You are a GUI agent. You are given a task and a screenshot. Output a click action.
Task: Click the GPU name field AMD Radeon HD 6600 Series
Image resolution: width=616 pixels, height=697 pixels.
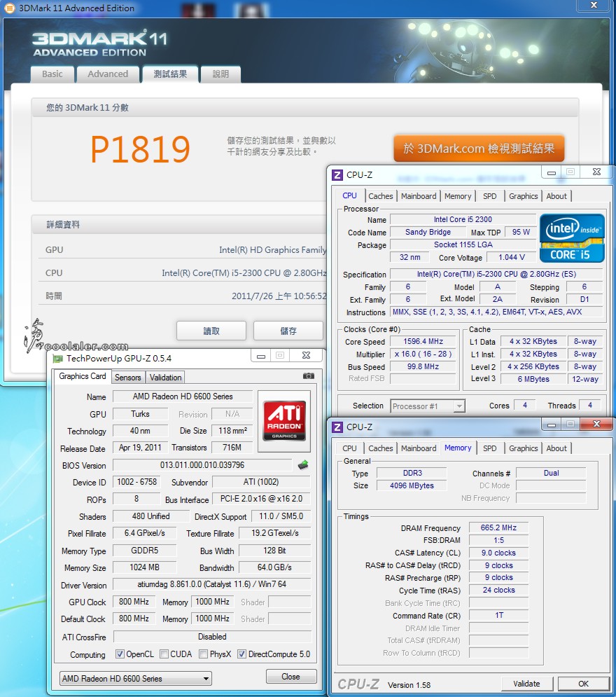click(x=183, y=396)
